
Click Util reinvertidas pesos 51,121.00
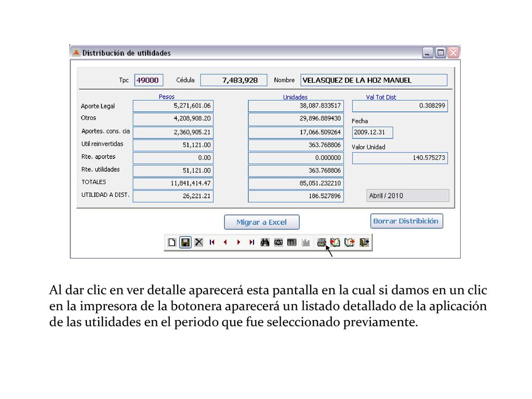tap(173, 145)
